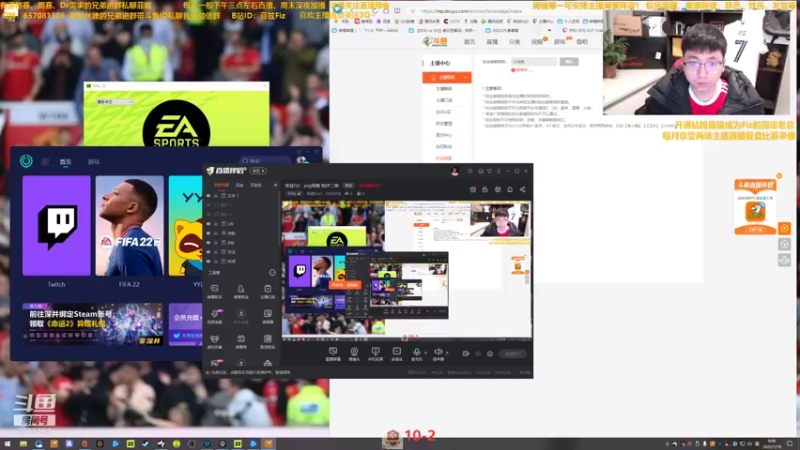Click the share icon above the preview
The height and width of the screenshot is (450, 800).
click(x=522, y=189)
